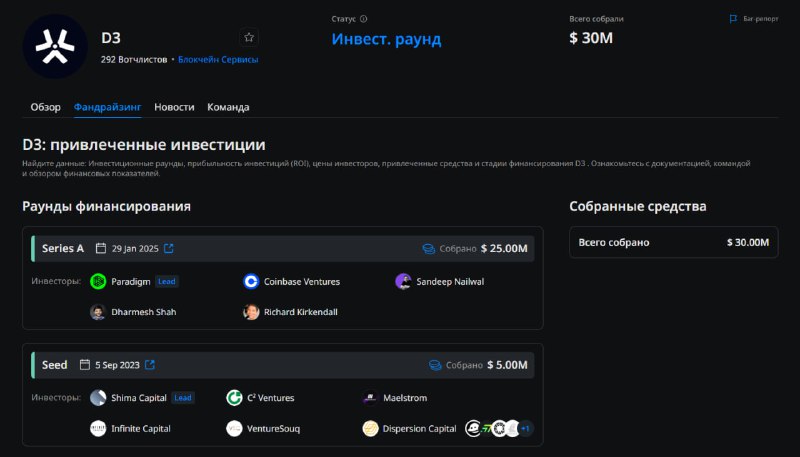This screenshot has height=457, width=800.
Task: Click the Seed round title
Action: point(55,365)
